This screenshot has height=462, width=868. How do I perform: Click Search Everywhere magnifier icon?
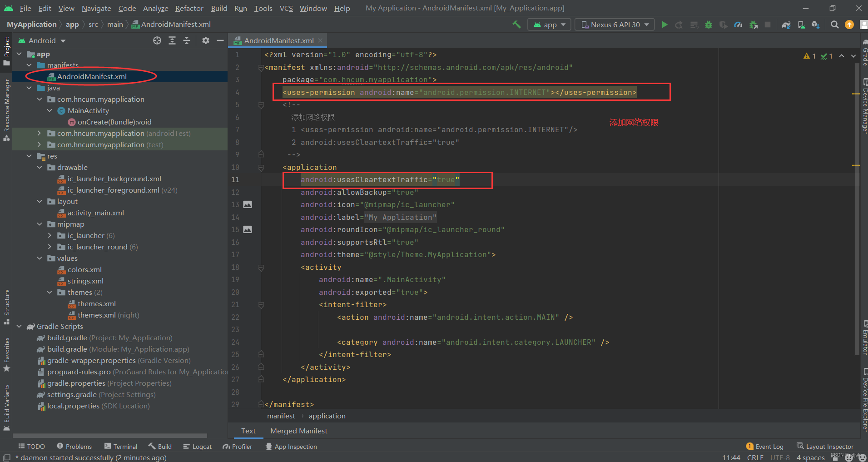point(834,25)
